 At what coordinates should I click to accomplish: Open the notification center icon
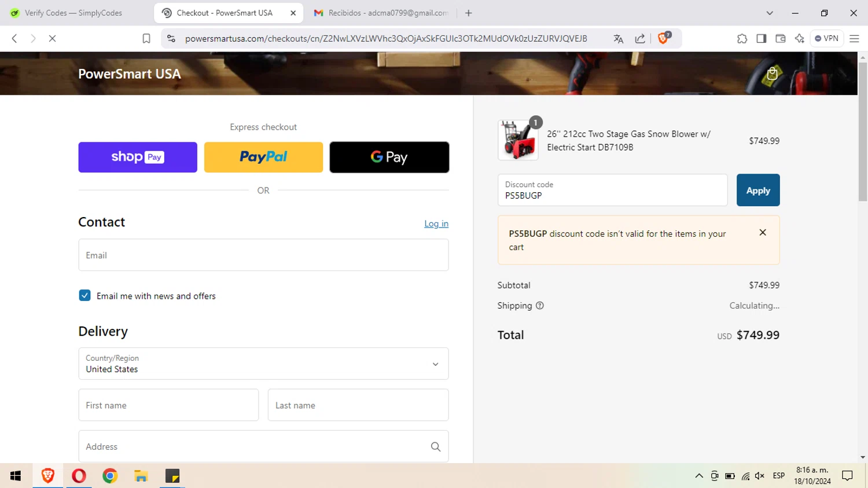[848, 476]
